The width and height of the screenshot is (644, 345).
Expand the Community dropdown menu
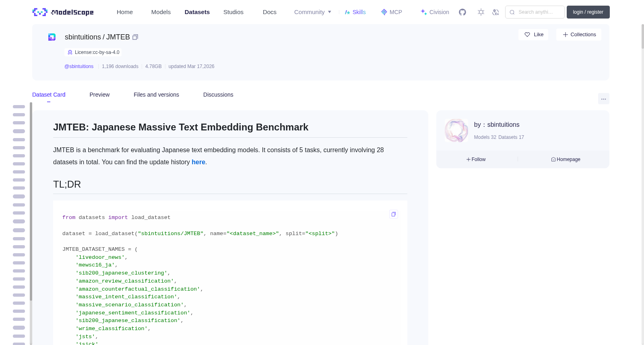coord(313,12)
